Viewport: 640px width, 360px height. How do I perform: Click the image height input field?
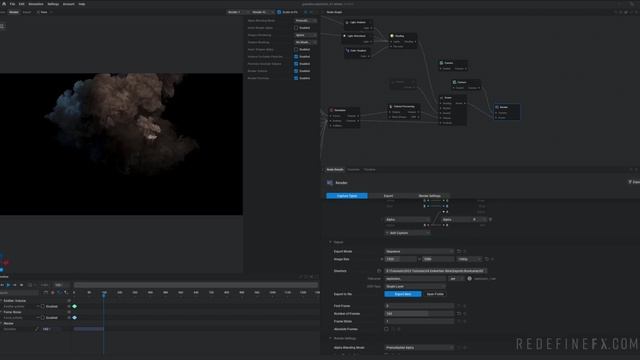[x=438, y=259]
